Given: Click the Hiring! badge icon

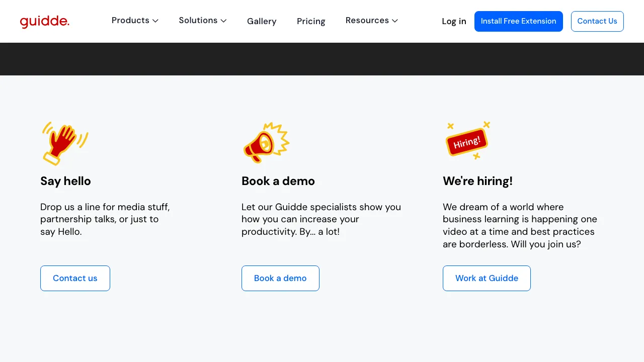Looking at the screenshot, I should click(467, 141).
